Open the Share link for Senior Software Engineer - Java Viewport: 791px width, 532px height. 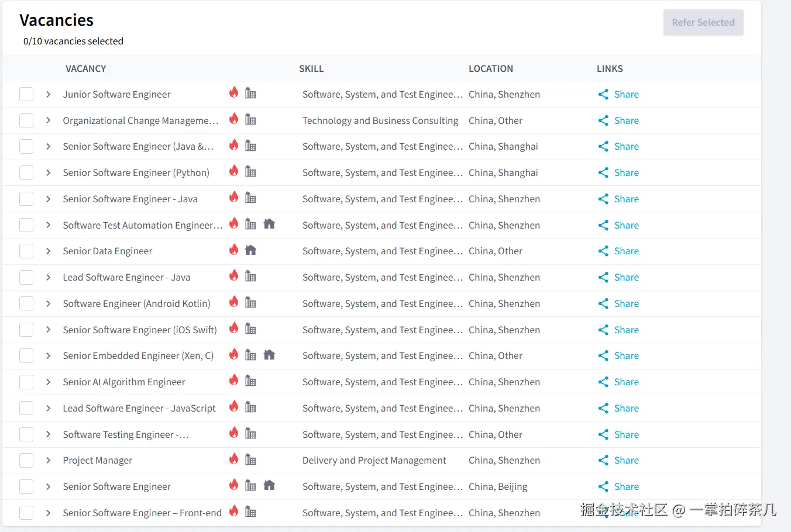coord(626,199)
